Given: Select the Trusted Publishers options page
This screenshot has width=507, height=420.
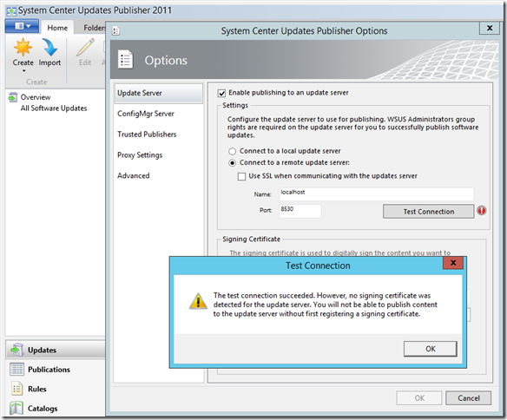Looking at the screenshot, I should [x=158, y=135].
